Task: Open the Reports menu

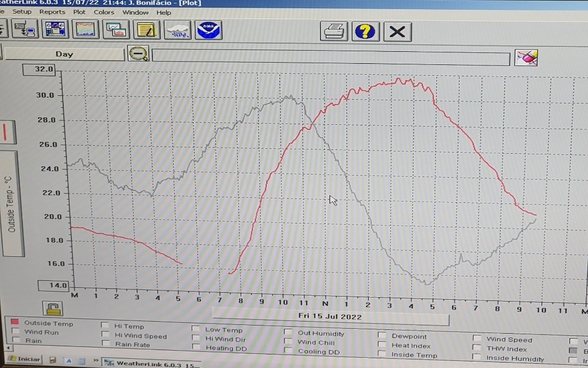Action: pos(52,12)
